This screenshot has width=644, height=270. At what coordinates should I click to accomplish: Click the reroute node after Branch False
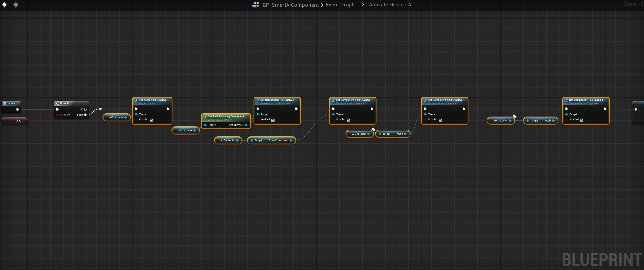[x=100, y=109]
